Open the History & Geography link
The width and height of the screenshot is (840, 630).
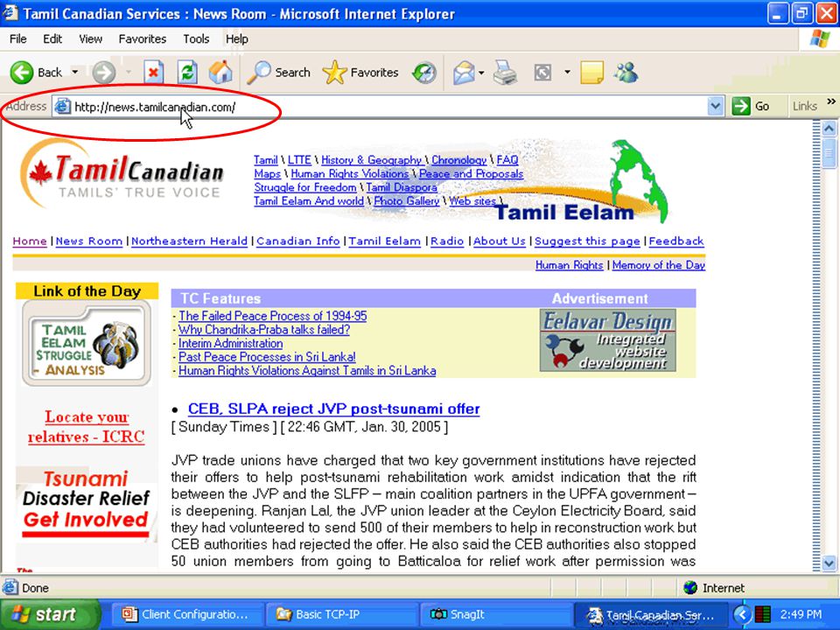pos(371,160)
